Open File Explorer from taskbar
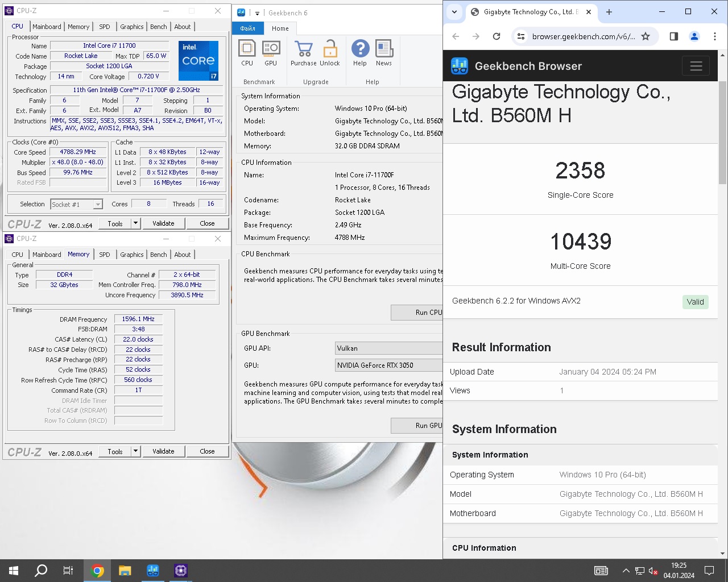This screenshot has height=582, width=728. (x=125, y=571)
